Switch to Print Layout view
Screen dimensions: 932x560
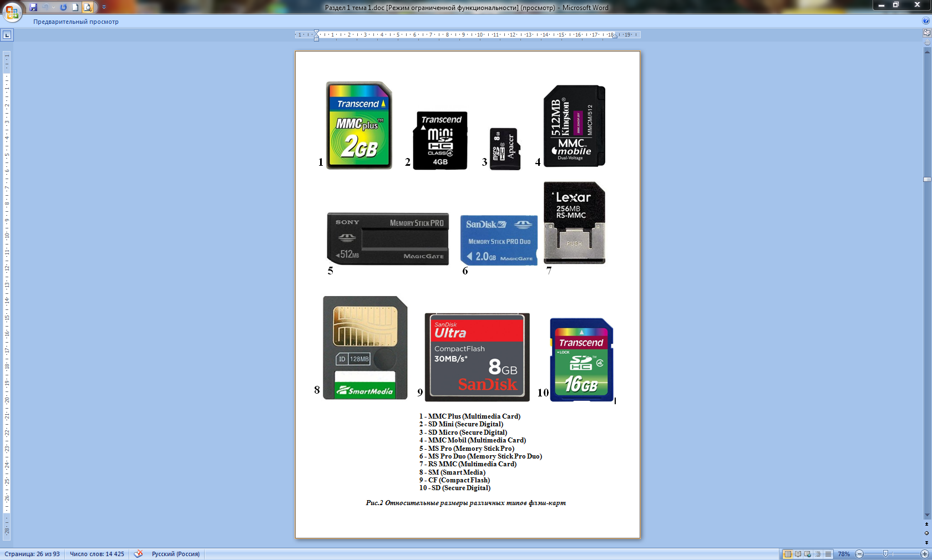click(x=787, y=554)
